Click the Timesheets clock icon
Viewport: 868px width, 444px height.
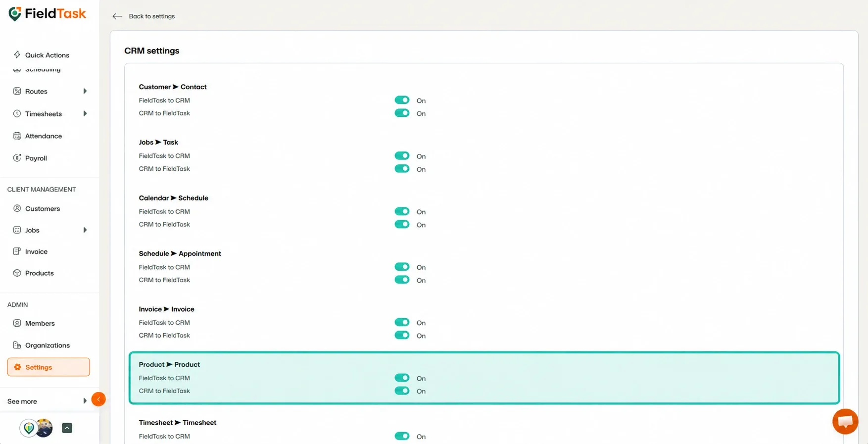click(x=17, y=113)
